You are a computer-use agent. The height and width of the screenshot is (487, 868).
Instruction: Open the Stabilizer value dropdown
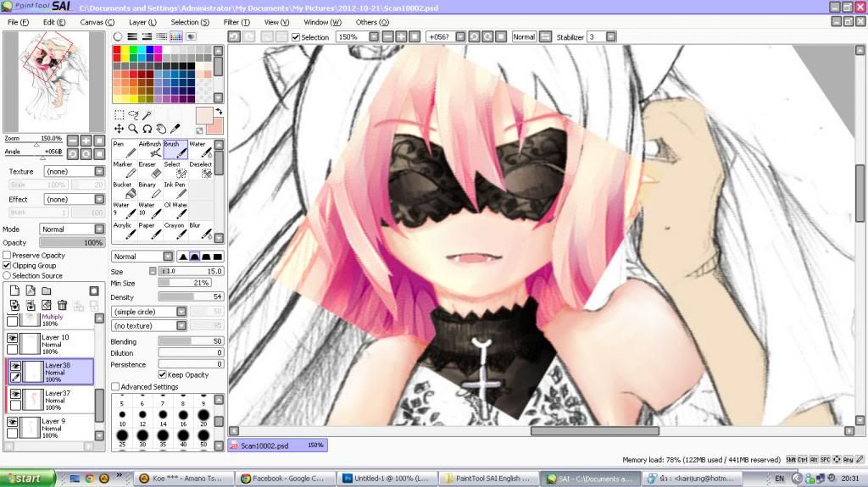point(610,37)
